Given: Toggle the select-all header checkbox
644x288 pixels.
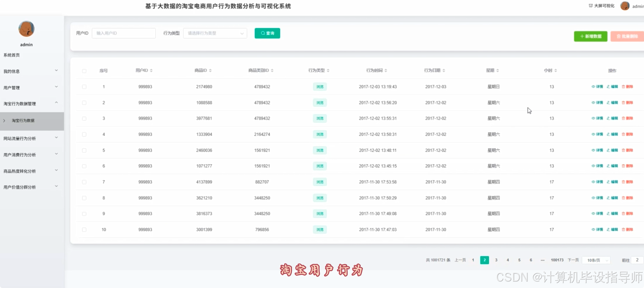Looking at the screenshot, I should (84, 71).
